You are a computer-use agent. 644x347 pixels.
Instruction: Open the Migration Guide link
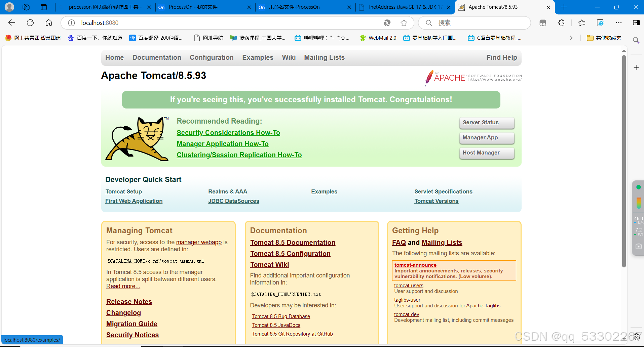pos(132,324)
